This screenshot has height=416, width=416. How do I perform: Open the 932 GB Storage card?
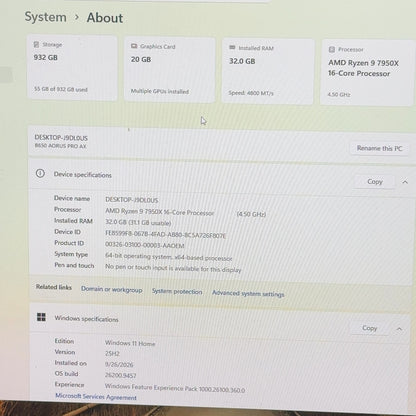tap(72, 67)
